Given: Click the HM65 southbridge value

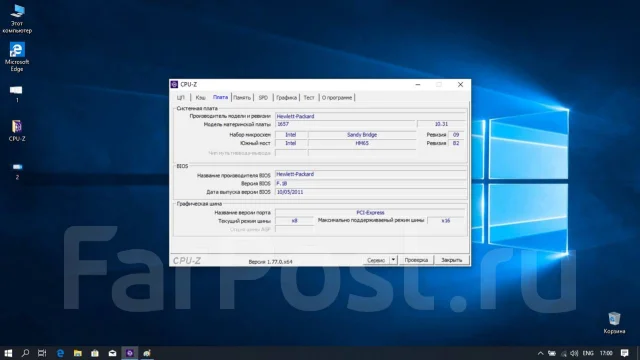Looking at the screenshot, I should coord(362,143).
